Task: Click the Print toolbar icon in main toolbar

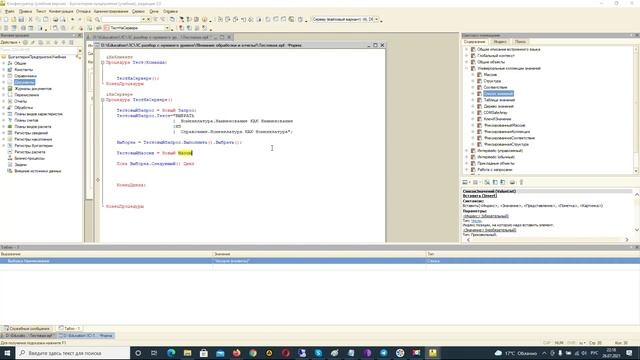Action: click(56, 19)
